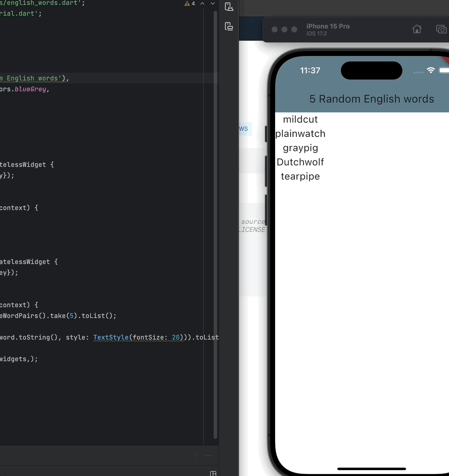Click the Dynamic Island on the iPhone
Viewport: 449px width, 476px height.
[371, 71]
